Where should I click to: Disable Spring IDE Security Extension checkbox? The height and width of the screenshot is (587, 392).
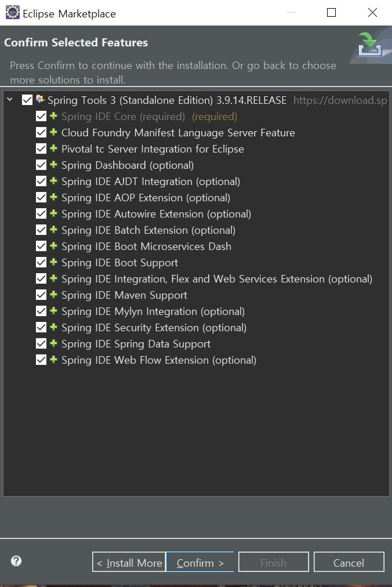tap(41, 327)
